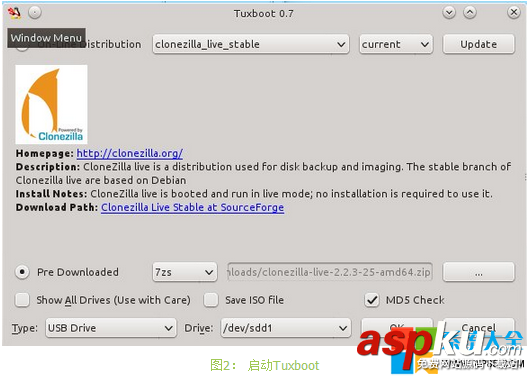The width and height of the screenshot is (527, 376).
Task: Open the Type dropdown showing USB Drive
Action: tap(111, 328)
